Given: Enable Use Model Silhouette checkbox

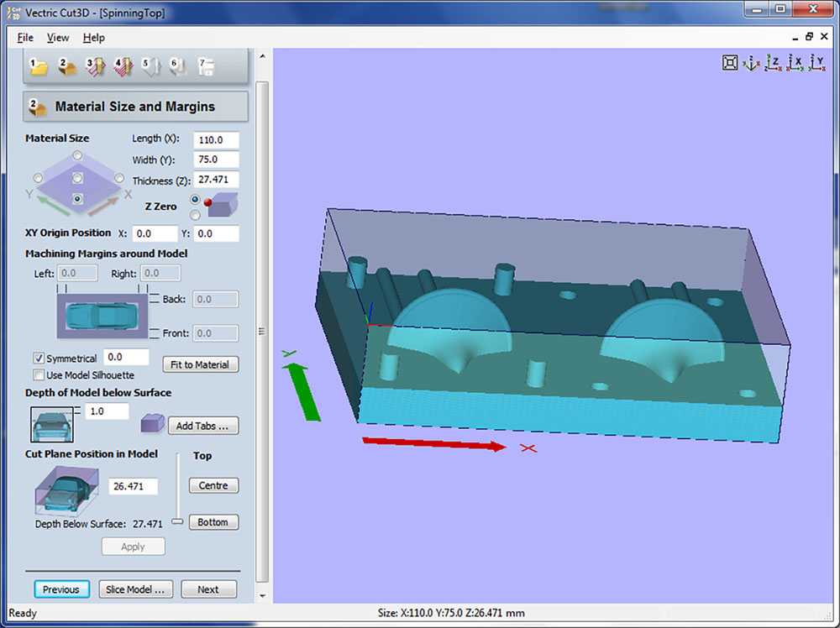Looking at the screenshot, I should point(39,374).
